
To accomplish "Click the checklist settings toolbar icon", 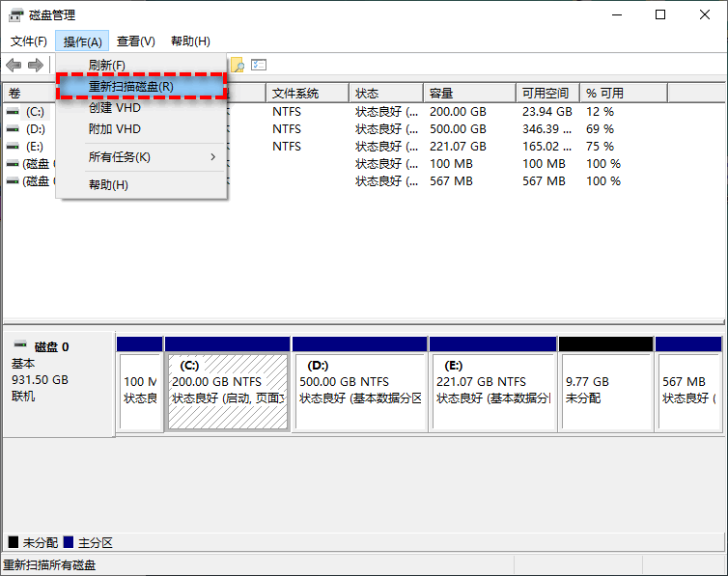I will coord(259,65).
